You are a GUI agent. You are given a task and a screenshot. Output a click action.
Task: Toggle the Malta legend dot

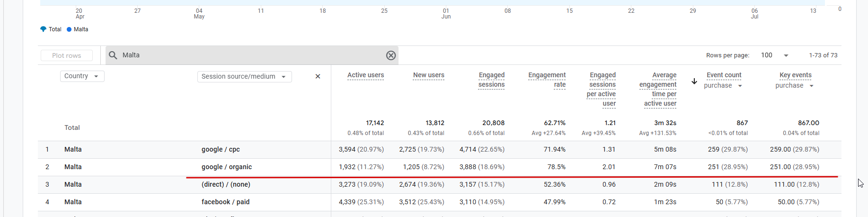(x=69, y=29)
